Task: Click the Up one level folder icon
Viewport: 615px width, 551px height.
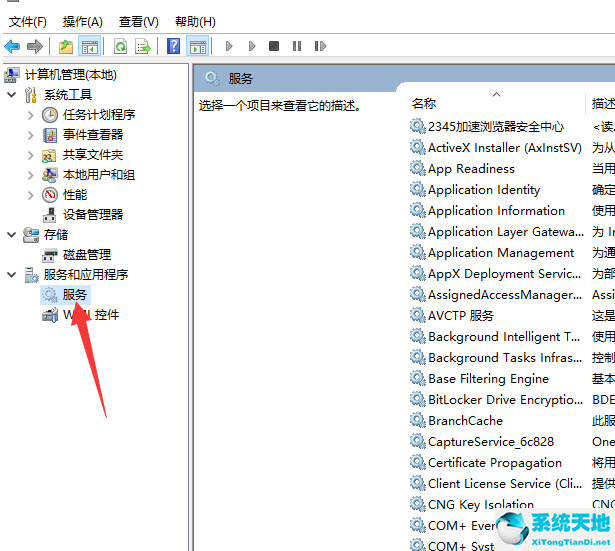Action: click(x=66, y=46)
